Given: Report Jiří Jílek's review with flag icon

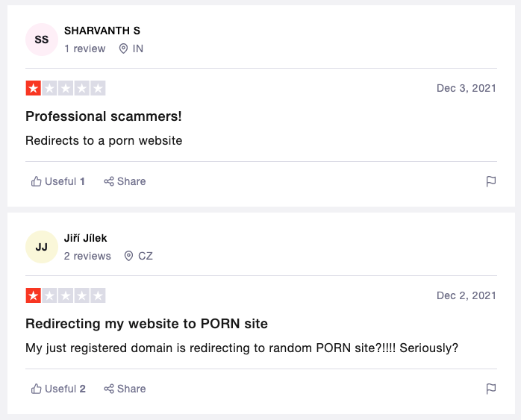Looking at the screenshot, I should [490, 389].
